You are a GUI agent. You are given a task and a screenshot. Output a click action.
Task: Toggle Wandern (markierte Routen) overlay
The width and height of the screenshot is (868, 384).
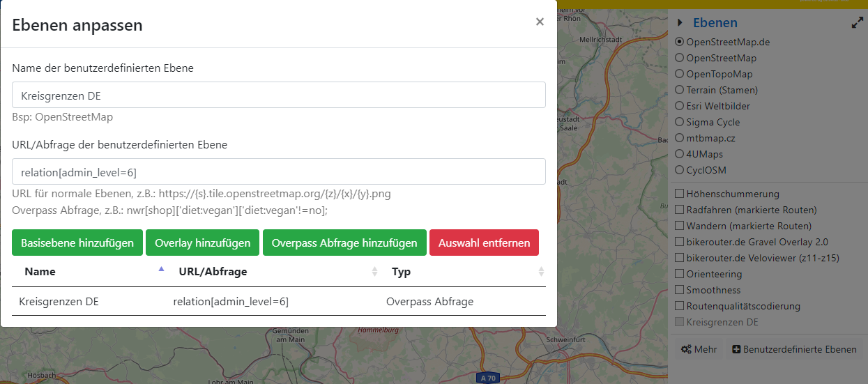tap(680, 226)
